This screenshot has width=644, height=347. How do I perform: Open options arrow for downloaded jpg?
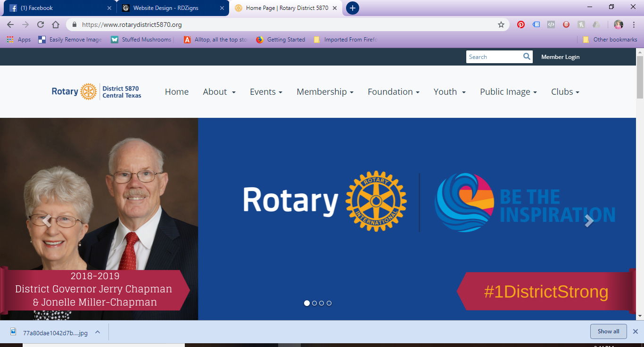click(x=98, y=332)
